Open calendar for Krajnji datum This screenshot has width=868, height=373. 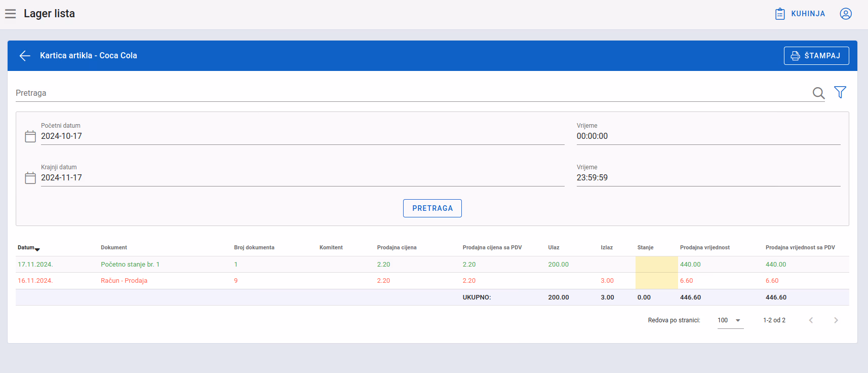(x=30, y=178)
